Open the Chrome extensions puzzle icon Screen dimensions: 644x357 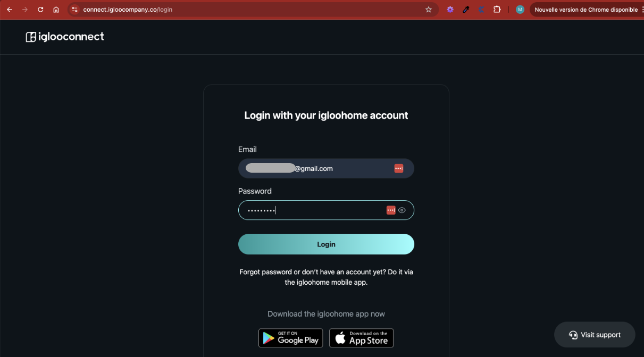[x=497, y=10]
